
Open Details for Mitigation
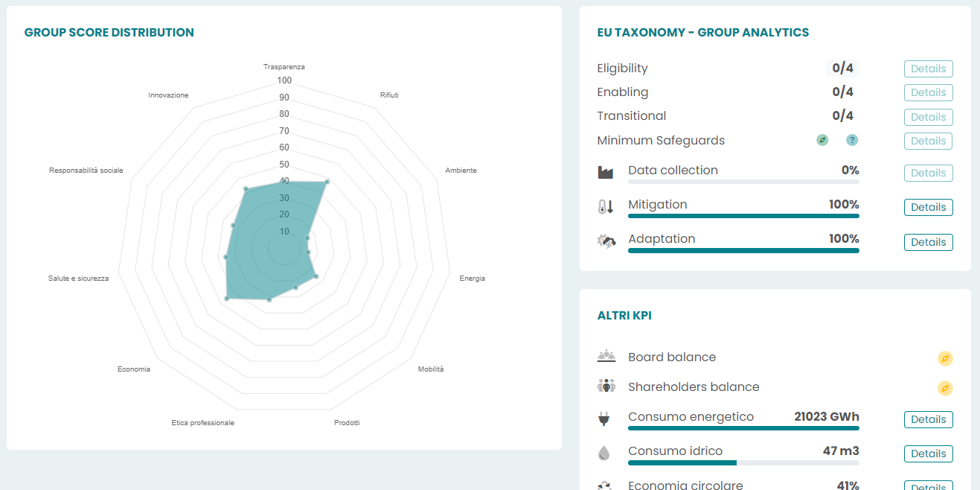coord(928,207)
